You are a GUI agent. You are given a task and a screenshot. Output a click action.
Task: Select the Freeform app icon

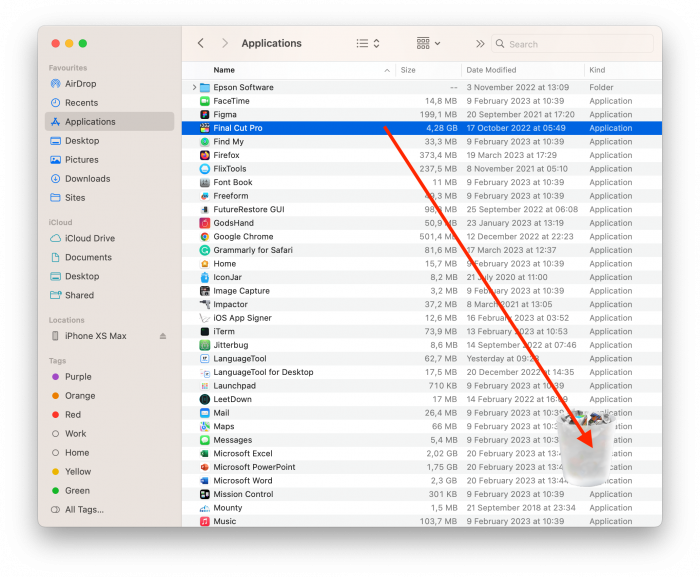(204, 196)
